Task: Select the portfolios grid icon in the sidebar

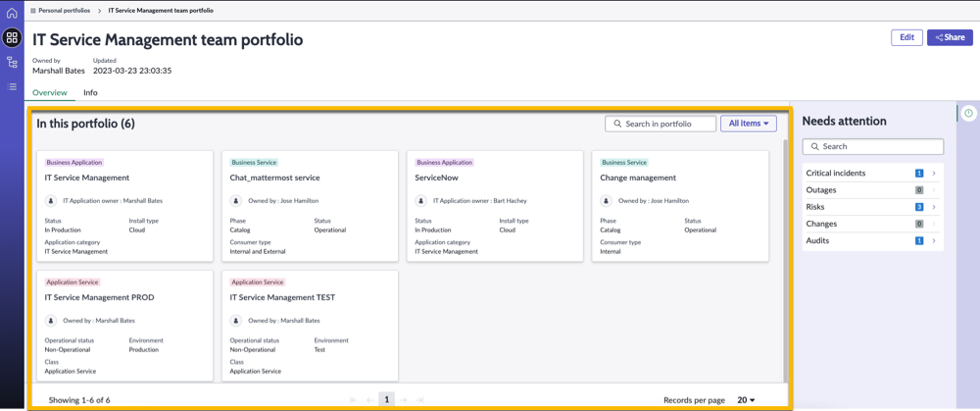Action: click(12, 37)
